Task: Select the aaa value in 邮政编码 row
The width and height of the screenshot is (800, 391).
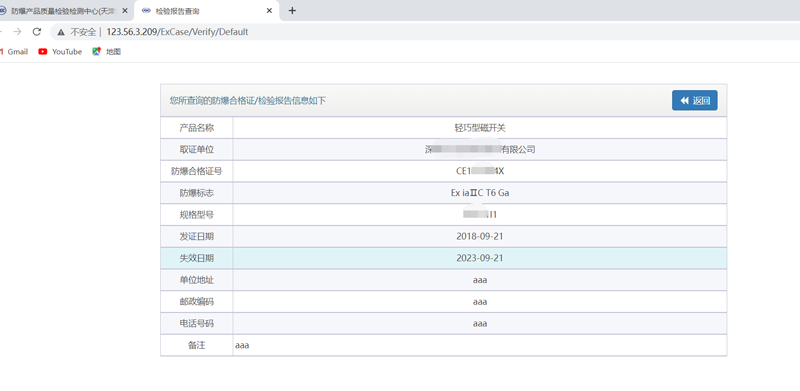Action: [480, 302]
